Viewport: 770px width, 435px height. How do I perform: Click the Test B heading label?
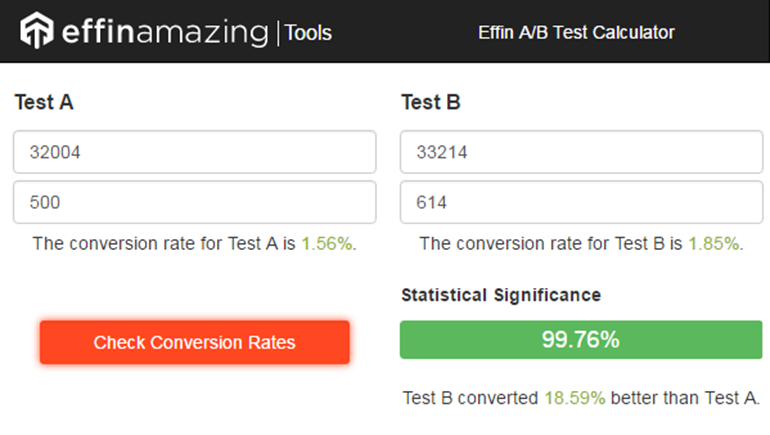point(430,102)
